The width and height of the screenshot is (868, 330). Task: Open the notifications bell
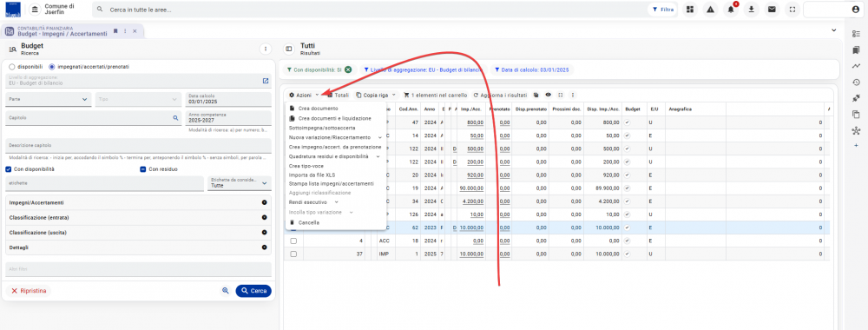[731, 10]
